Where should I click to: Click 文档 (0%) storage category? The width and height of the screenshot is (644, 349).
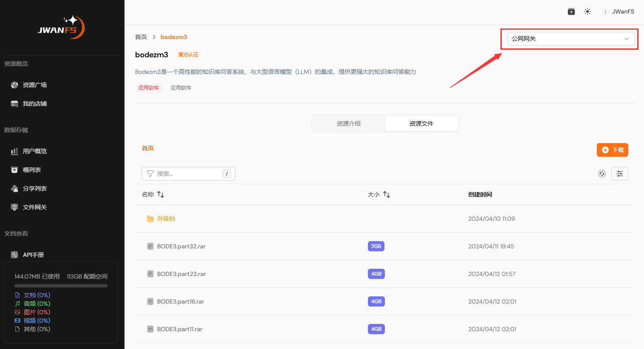tap(32, 295)
